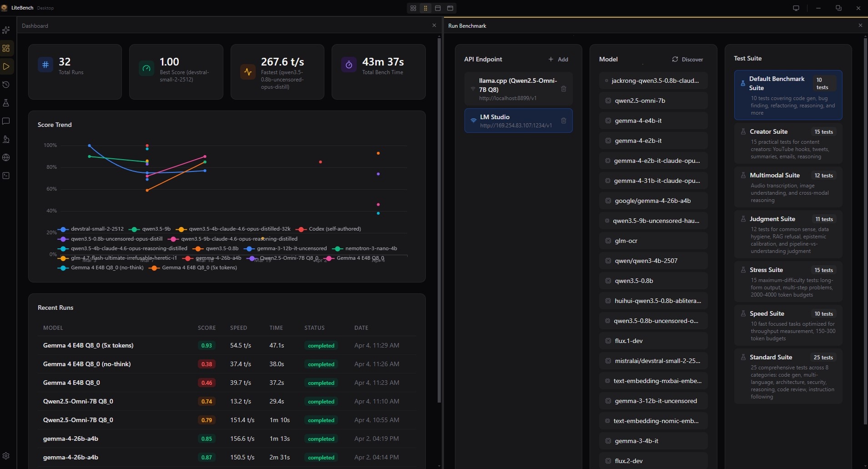Toggle devstral-small-2-2512 legend in Score Trend

pyautogui.click(x=91, y=229)
